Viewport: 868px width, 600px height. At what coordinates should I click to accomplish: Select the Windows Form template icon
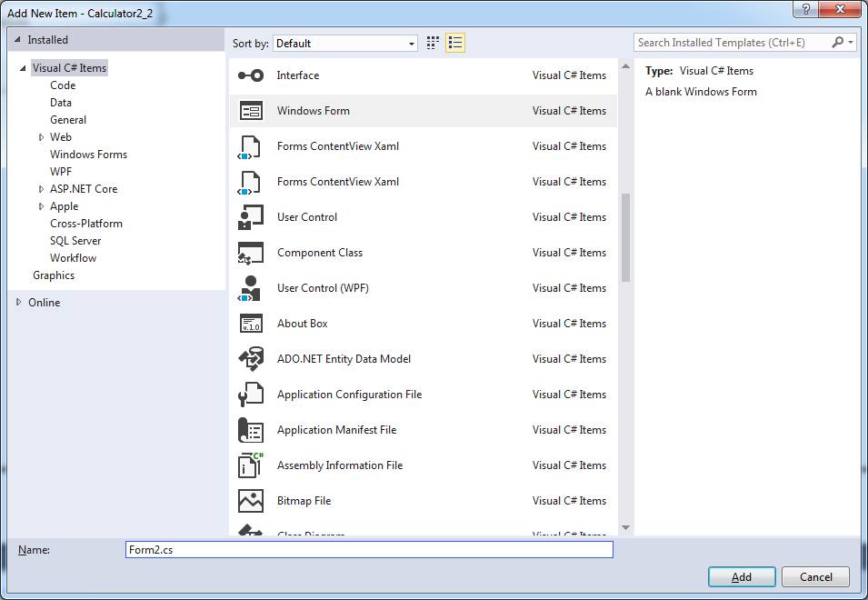tap(250, 111)
